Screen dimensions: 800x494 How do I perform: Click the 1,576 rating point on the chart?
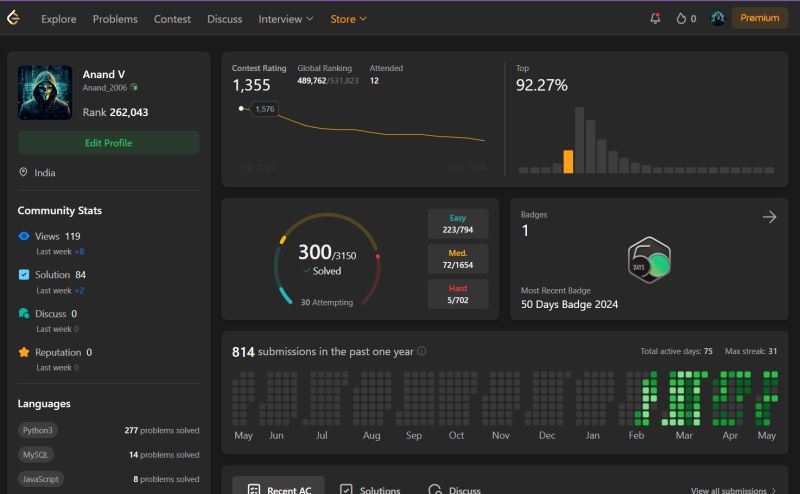(241, 108)
